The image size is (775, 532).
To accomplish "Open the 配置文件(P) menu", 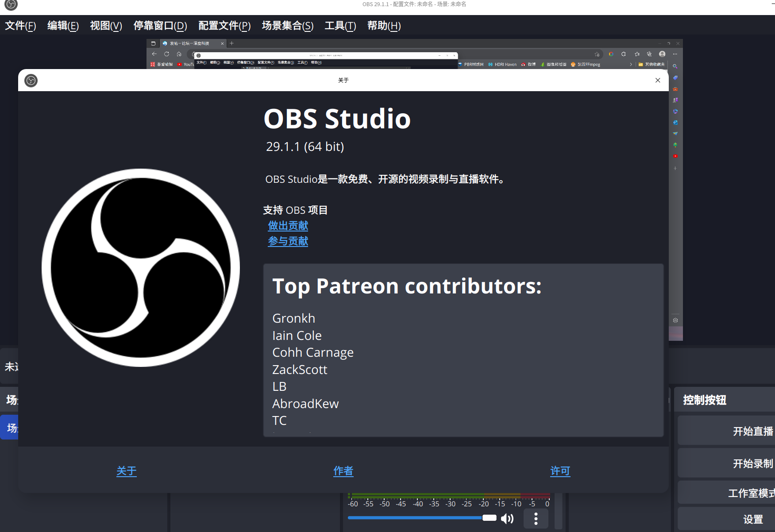I will (x=224, y=26).
